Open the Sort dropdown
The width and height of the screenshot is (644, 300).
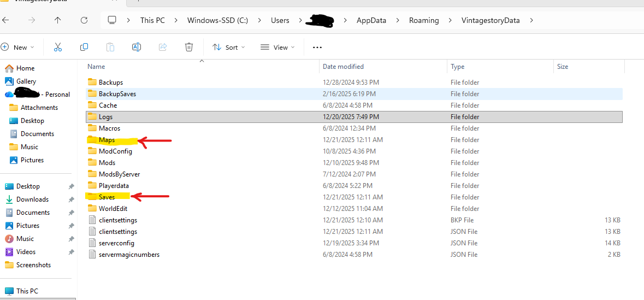coord(229,48)
